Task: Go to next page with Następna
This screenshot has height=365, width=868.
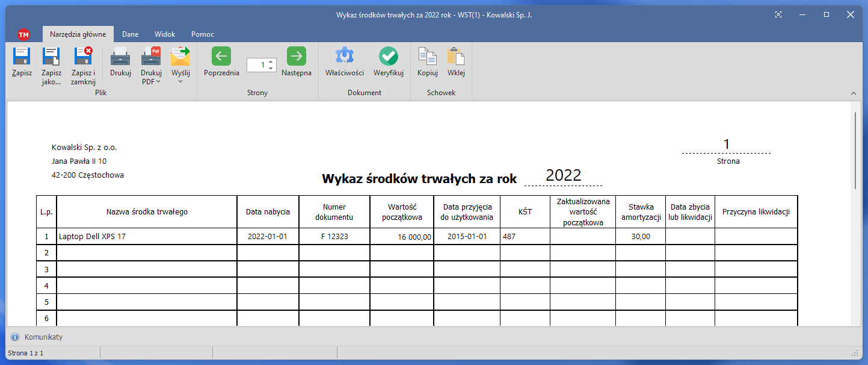Action: 297,57
